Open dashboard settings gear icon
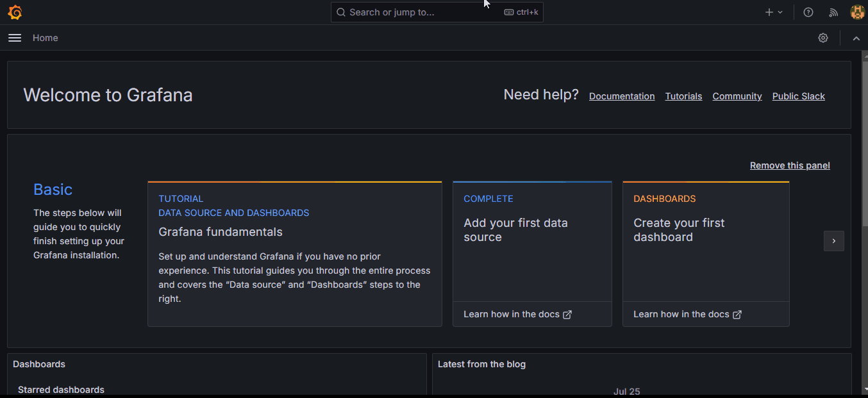The image size is (868, 398). tap(823, 38)
